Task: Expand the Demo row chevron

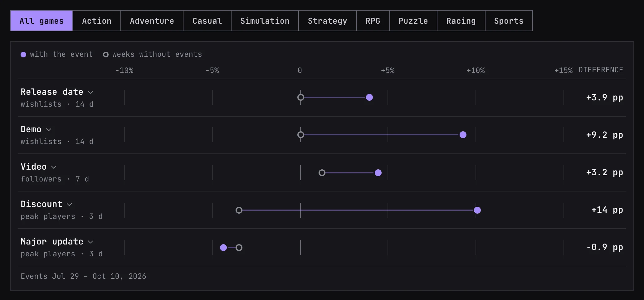Action: 49,130
